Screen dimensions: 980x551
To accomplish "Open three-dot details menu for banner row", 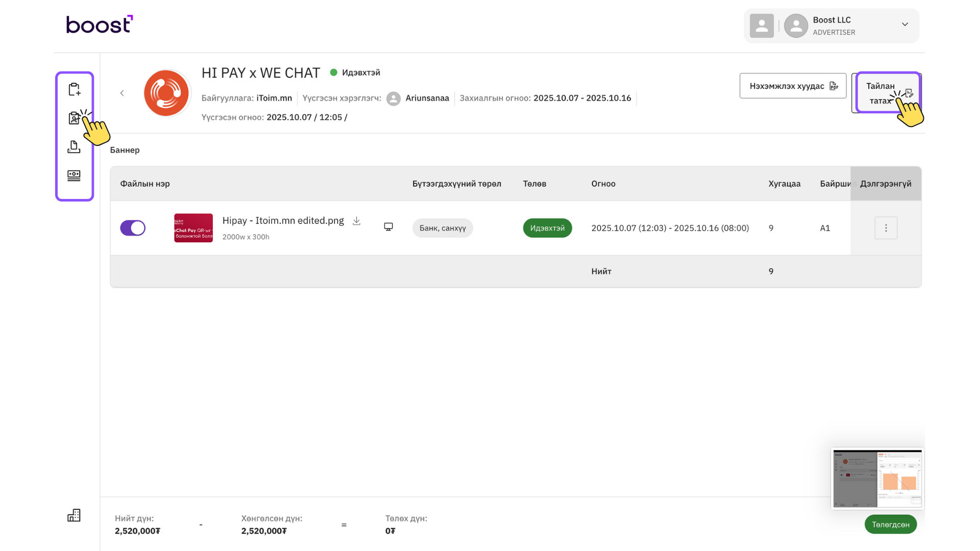I will 886,228.
